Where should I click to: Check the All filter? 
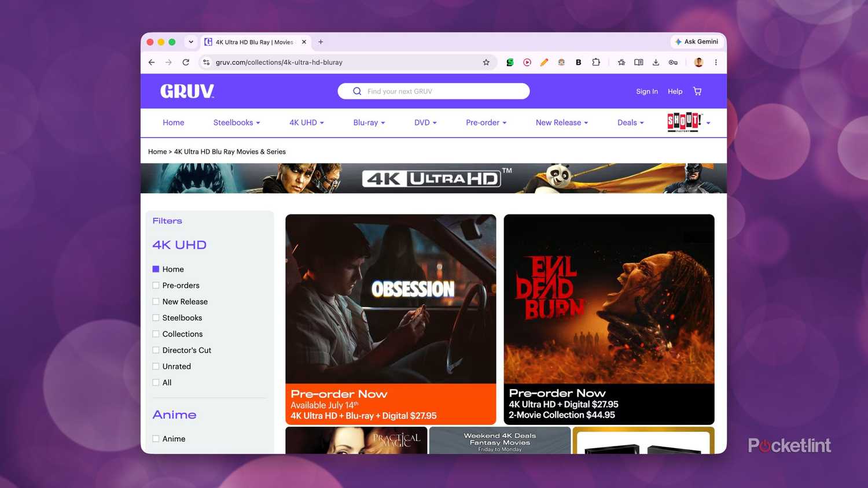click(x=156, y=382)
